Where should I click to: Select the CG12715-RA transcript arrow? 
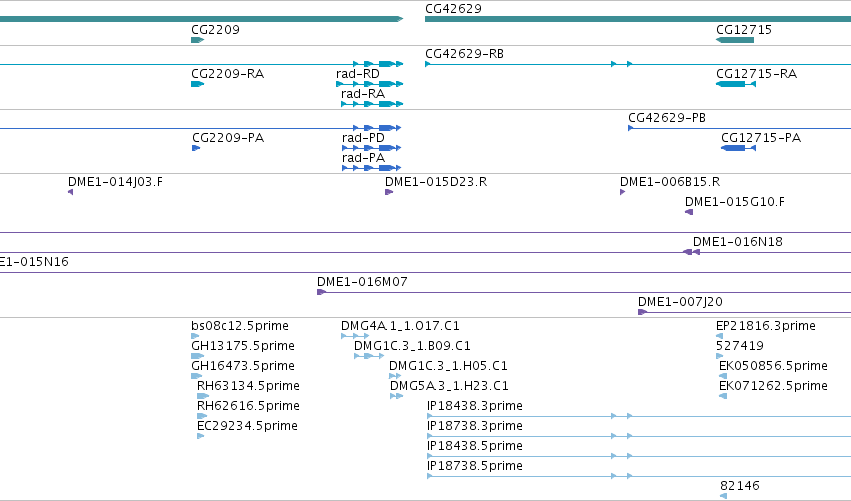[x=736, y=84]
